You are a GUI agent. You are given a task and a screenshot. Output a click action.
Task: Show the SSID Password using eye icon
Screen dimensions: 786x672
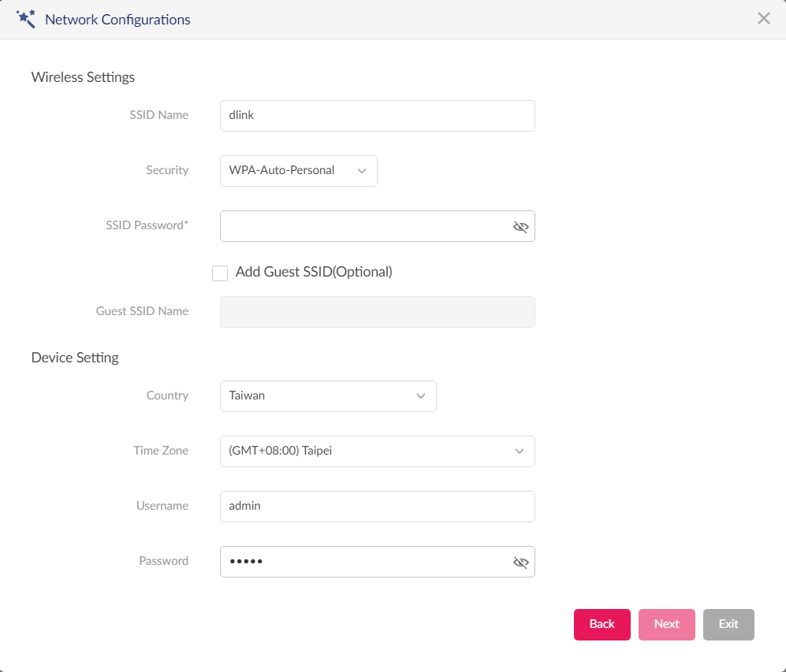click(x=521, y=227)
